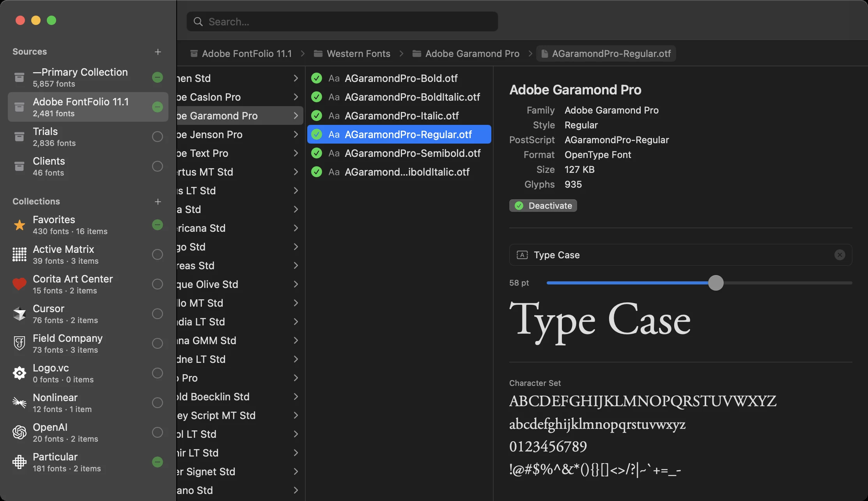Image resolution: width=868 pixels, height=501 pixels.
Task: Click the Logo.vc gear icon
Action: click(x=19, y=373)
